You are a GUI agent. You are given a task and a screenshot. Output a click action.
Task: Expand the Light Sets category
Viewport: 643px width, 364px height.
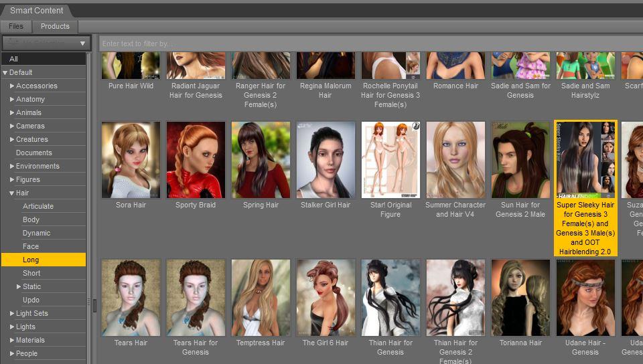click(x=12, y=313)
